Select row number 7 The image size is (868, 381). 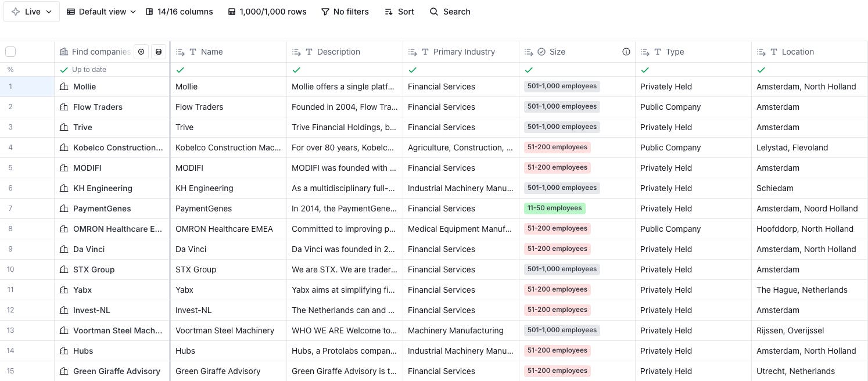tap(10, 209)
